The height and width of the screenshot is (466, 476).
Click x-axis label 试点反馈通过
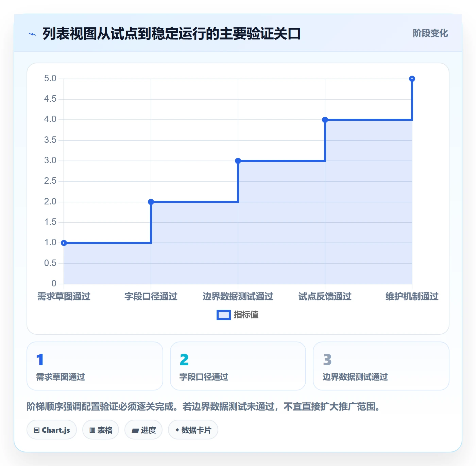pyautogui.click(x=325, y=297)
